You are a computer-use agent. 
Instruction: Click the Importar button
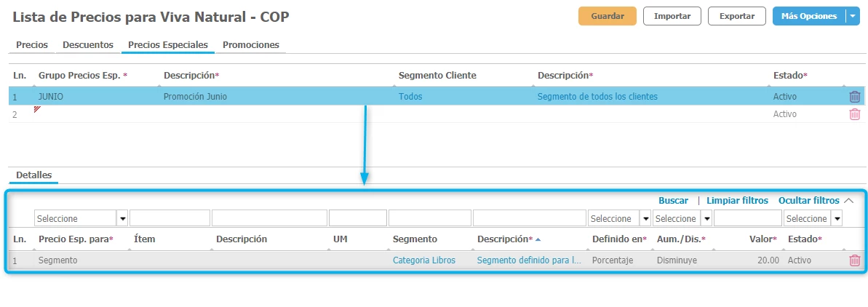(x=672, y=16)
